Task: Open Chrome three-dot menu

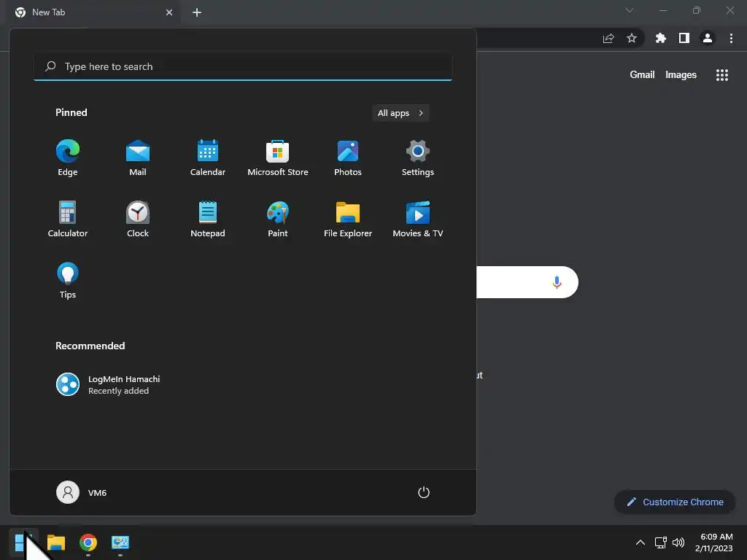Action: pyautogui.click(x=731, y=38)
